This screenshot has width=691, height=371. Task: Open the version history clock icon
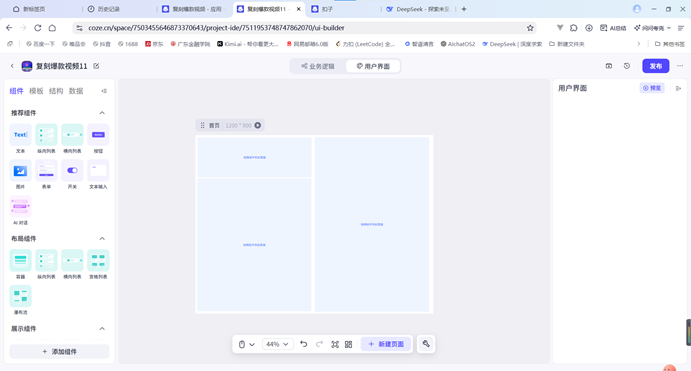pos(627,66)
